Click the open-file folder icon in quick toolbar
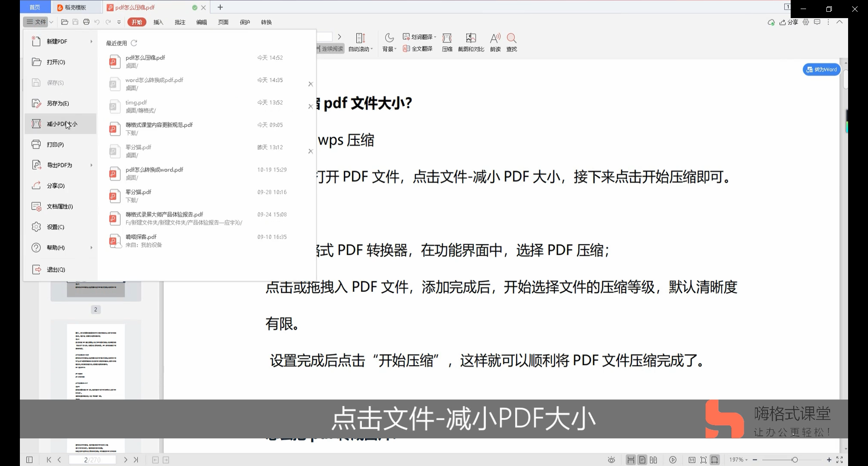This screenshot has width=868, height=466. (x=65, y=22)
